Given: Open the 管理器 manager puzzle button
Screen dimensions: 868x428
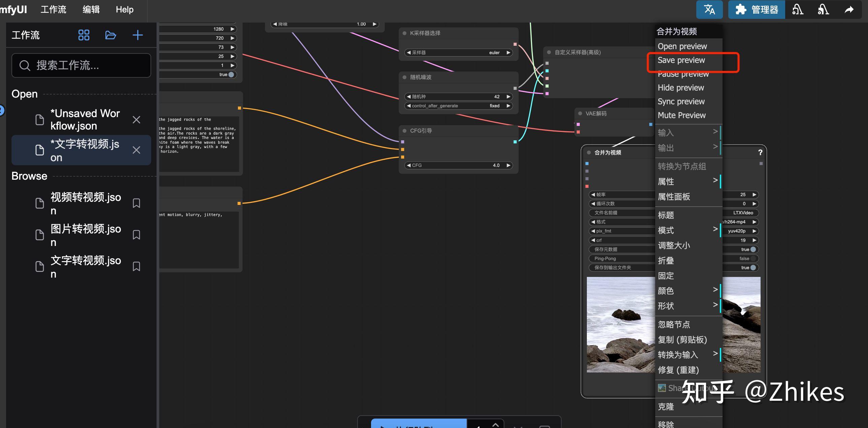Looking at the screenshot, I should click(x=757, y=9).
